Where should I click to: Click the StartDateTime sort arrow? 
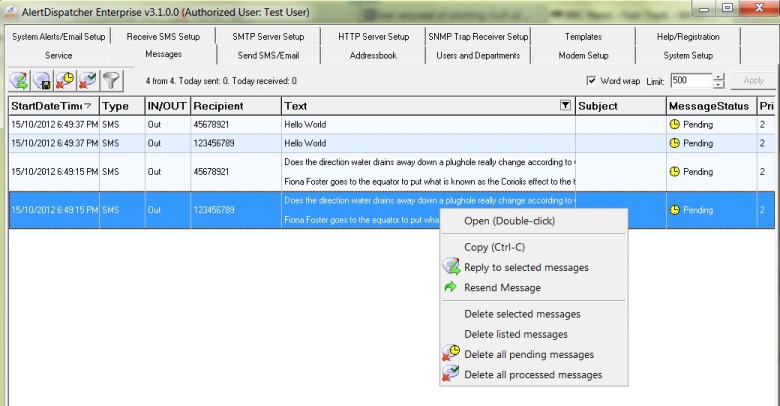[x=88, y=105]
